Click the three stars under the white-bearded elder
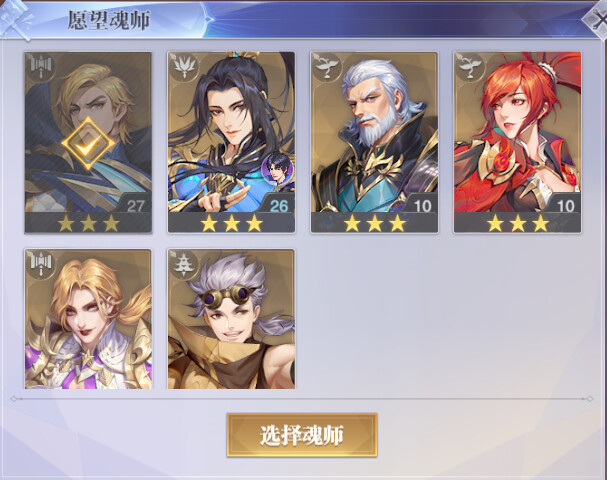Viewport: 607px width, 480px height. 374,224
